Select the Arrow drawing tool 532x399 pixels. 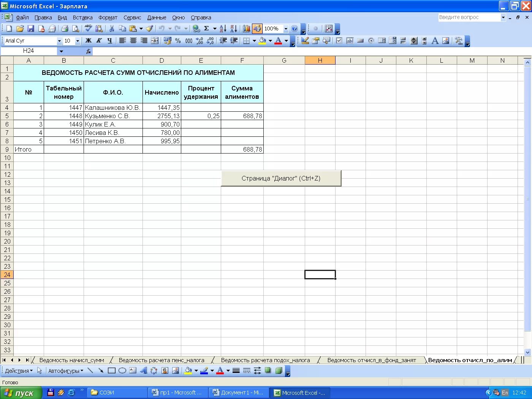click(x=101, y=370)
